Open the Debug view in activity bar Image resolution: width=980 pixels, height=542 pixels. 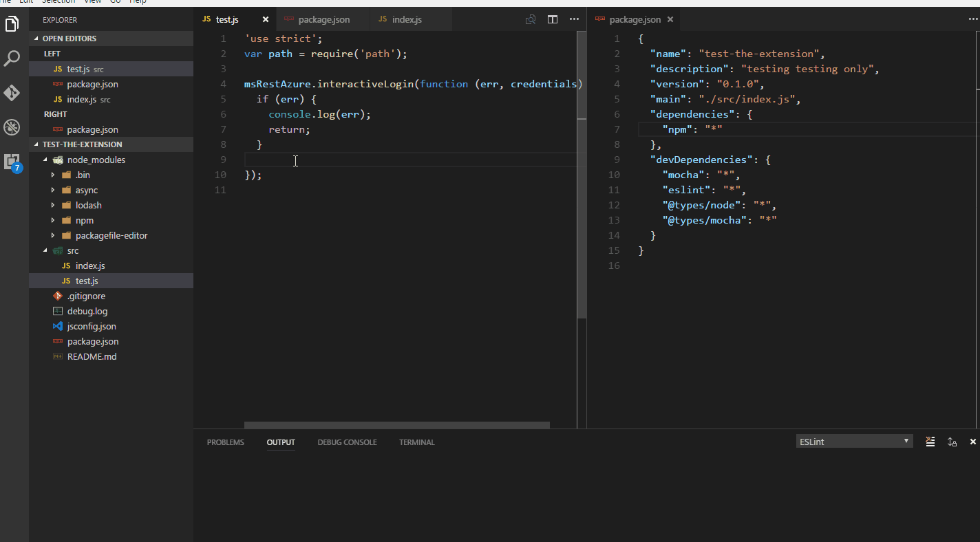tap(12, 127)
